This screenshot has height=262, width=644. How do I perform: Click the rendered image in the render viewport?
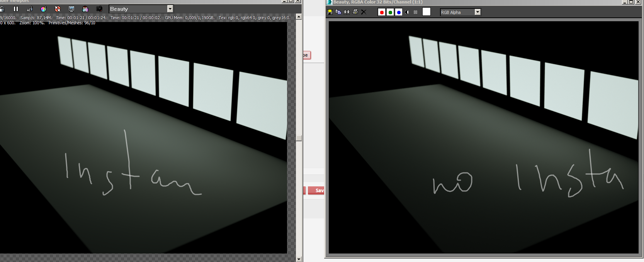(143, 138)
